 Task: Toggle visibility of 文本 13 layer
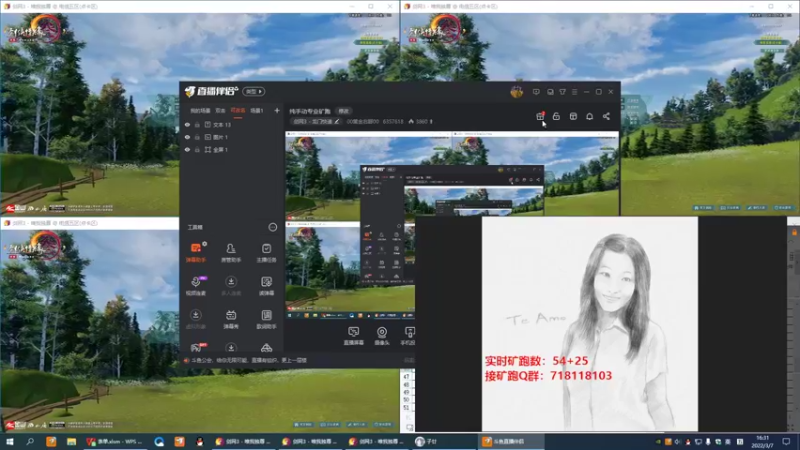coord(187,124)
